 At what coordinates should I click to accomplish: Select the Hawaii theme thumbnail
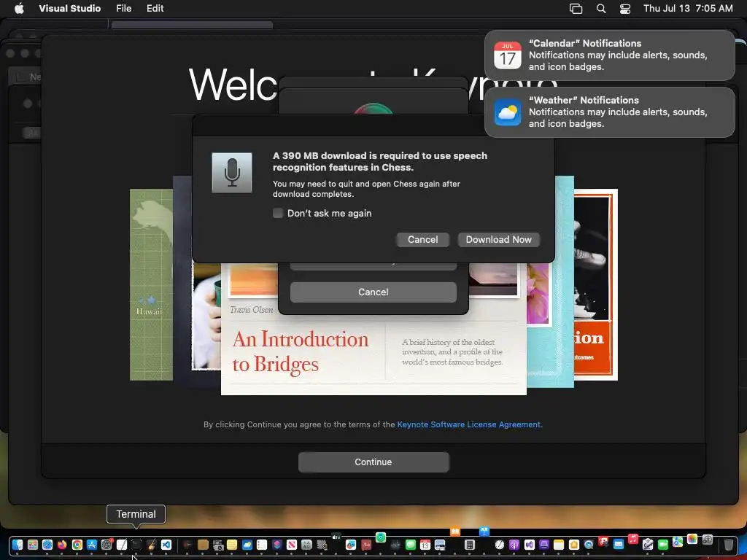(151, 285)
